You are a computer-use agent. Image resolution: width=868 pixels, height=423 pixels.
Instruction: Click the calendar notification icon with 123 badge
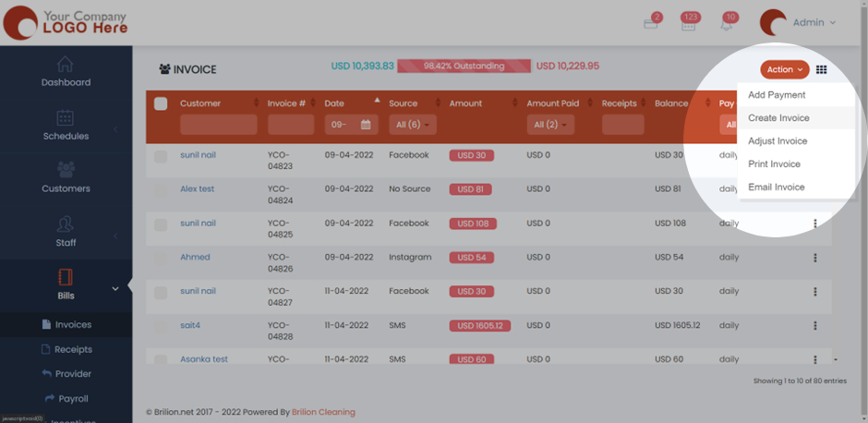[x=688, y=25]
